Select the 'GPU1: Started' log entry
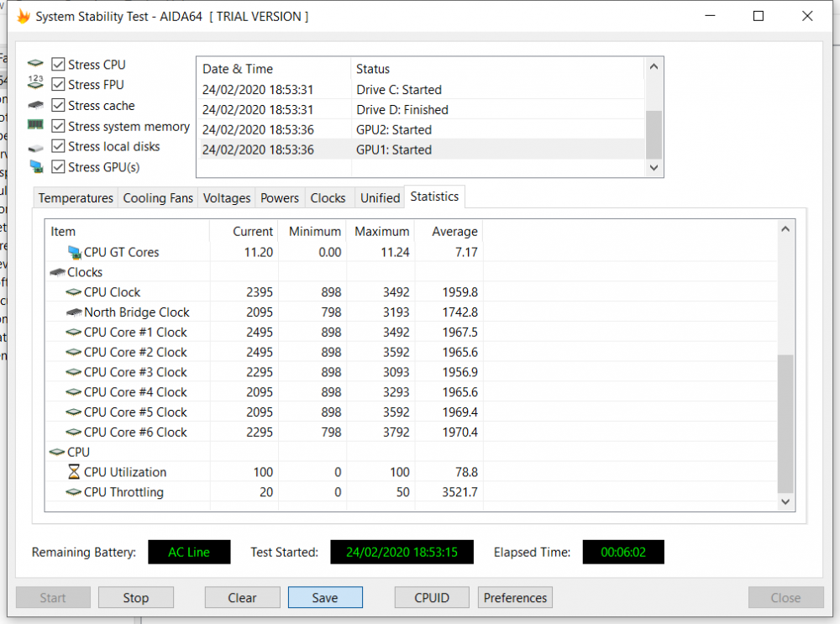The width and height of the screenshot is (840, 624). [421, 149]
